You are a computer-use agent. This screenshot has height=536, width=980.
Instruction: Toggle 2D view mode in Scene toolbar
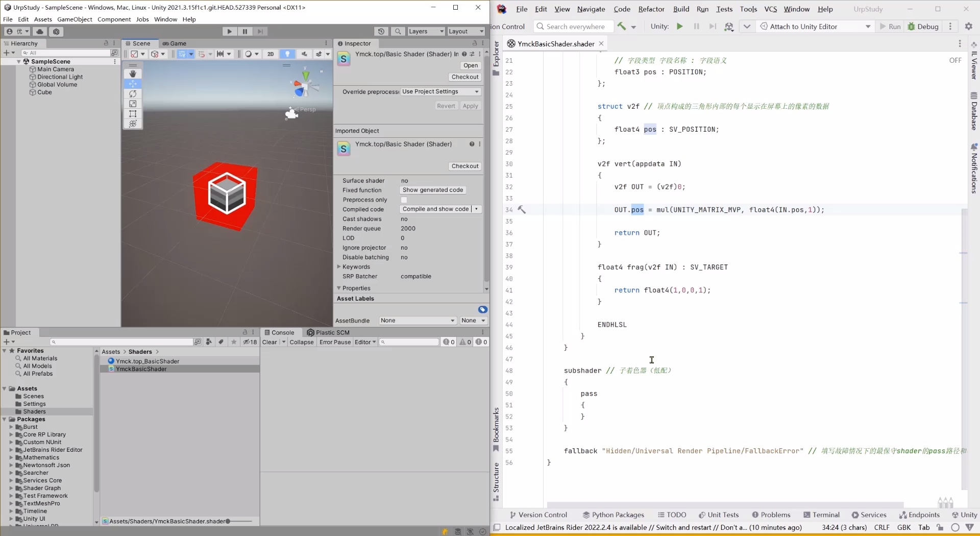[x=271, y=54]
